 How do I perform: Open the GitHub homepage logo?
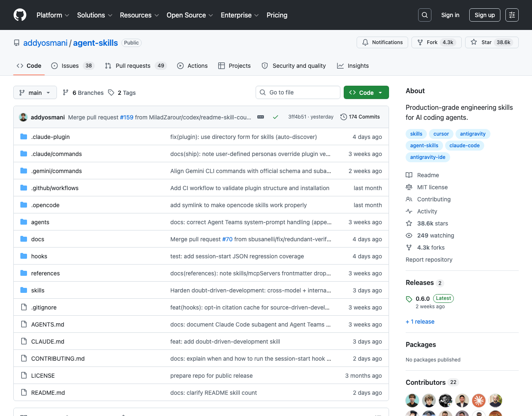pos(20,15)
